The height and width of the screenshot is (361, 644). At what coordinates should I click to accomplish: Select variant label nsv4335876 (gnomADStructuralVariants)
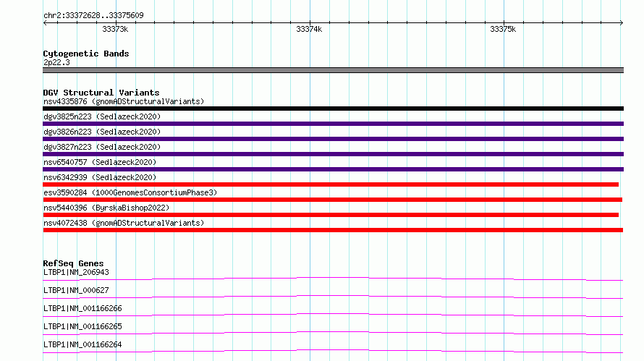(x=124, y=101)
